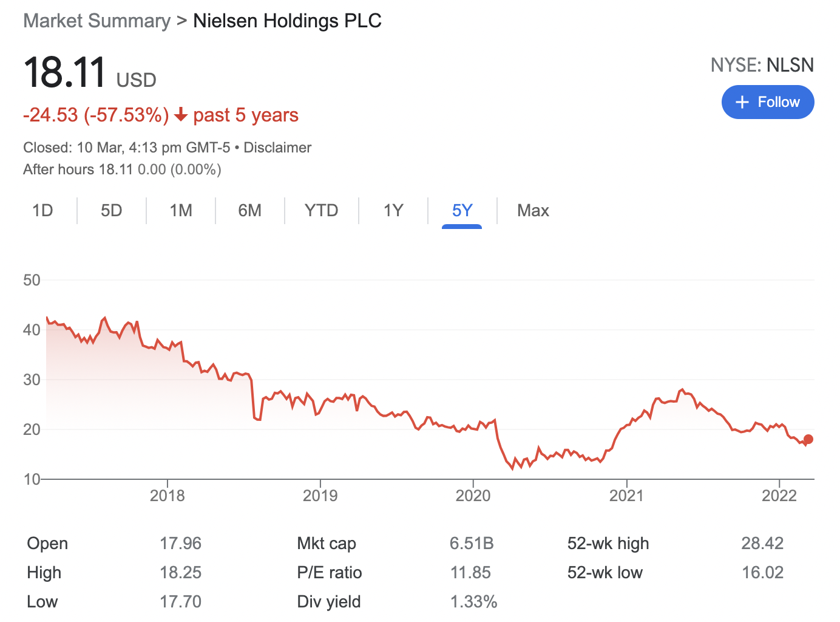
Task: Choose the 1Y range tab
Action: [393, 211]
